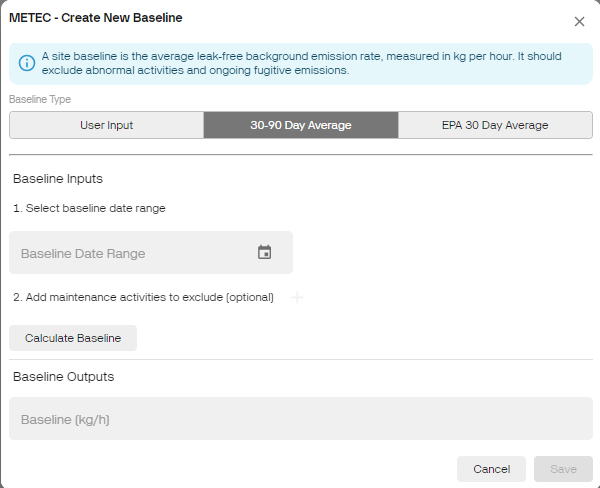Select the User Input baseline type
The height and width of the screenshot is (488, 600).
pyautogui.click(x=106, y=125)
